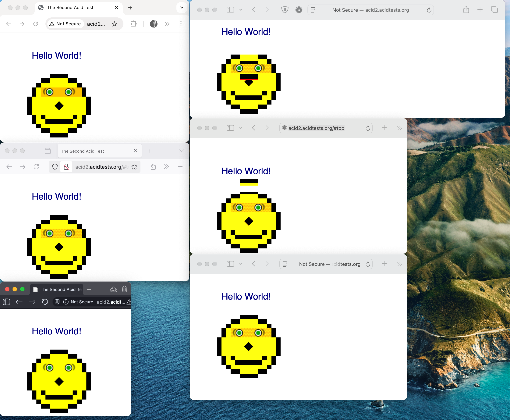Open new tab in Firefox
The image size is (510, 420).
coord(150,151)
